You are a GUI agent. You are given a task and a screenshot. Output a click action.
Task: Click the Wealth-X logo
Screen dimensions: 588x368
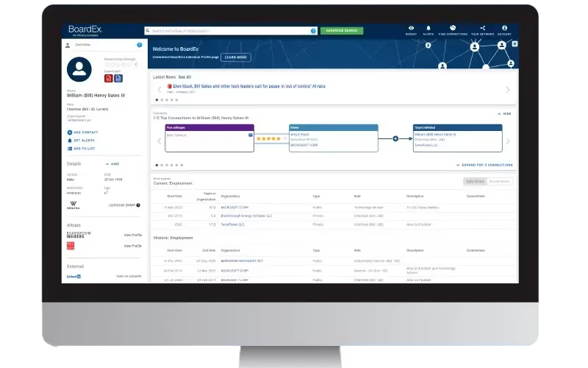coord(73,205)
